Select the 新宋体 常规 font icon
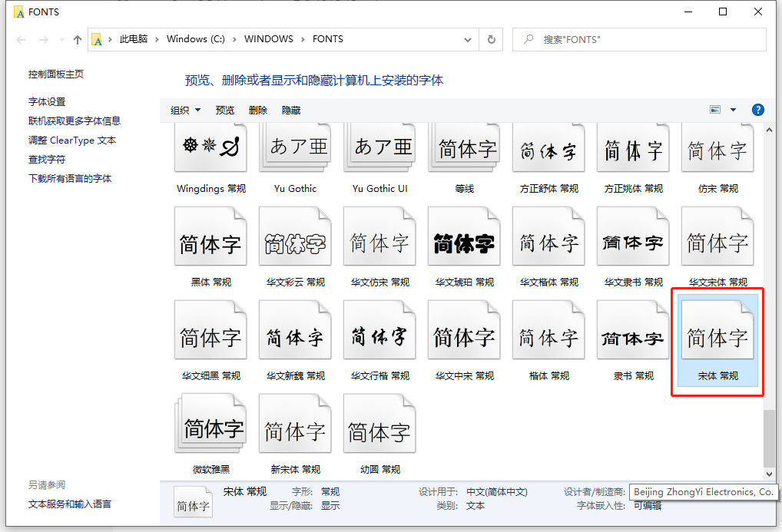The height and width of the screenshot is (532, 782). (295, 423)
